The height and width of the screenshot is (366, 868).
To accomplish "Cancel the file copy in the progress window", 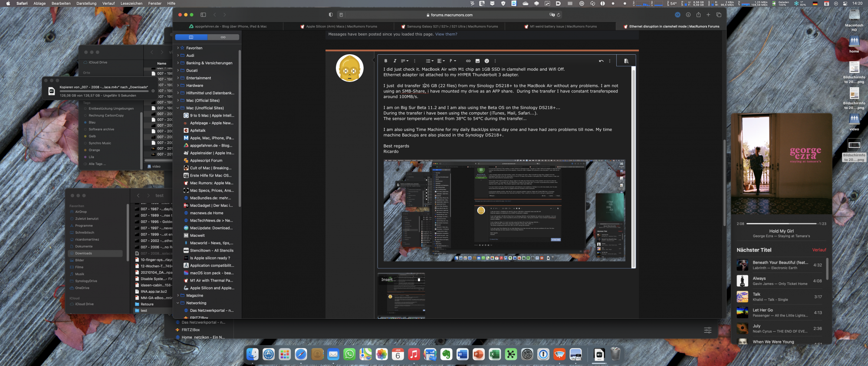I will pos(153,91).
